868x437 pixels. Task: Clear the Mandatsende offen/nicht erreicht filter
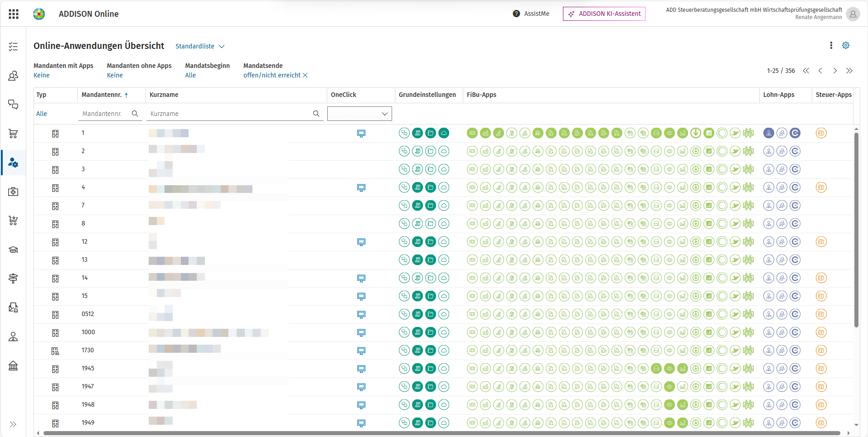click(x=305, y=75)
